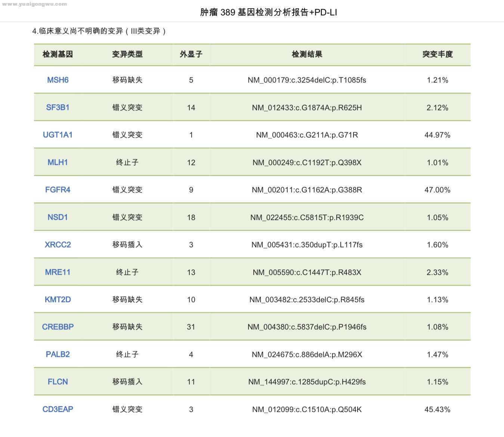This screenshot has height=437, width=504.
Task: Open the FGFR4 gene link
Action: click(x=58, y=190)
